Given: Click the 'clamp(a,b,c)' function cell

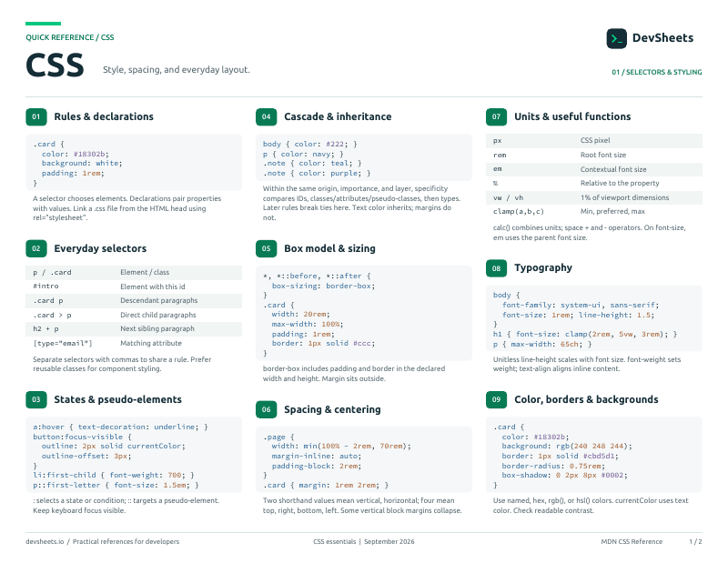Looking at the screenshot, I should (x=518, y=212).
